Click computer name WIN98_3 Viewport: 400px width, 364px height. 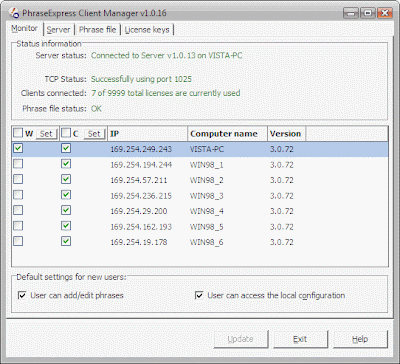click(207, 196)
